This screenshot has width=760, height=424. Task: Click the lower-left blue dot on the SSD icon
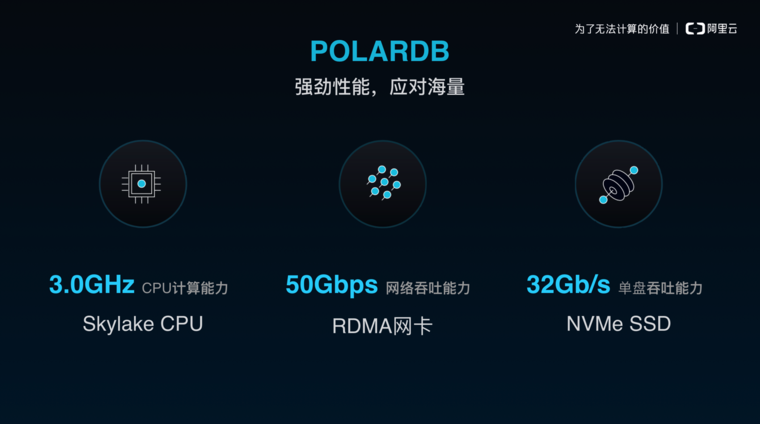(603, 199)
